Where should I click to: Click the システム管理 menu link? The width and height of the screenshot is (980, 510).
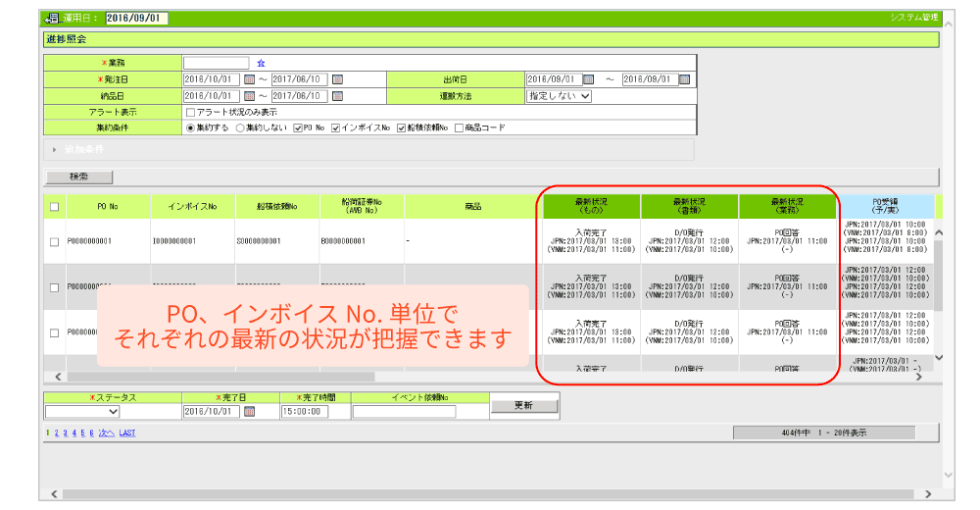[913, 18]
